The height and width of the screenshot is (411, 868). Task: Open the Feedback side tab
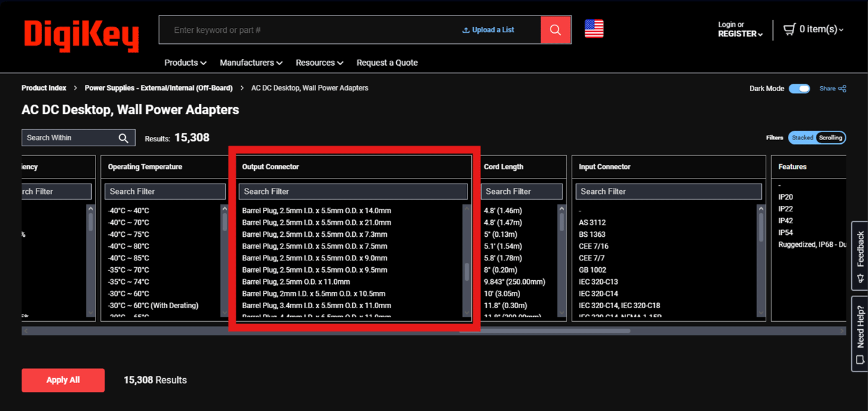(860, 256)
